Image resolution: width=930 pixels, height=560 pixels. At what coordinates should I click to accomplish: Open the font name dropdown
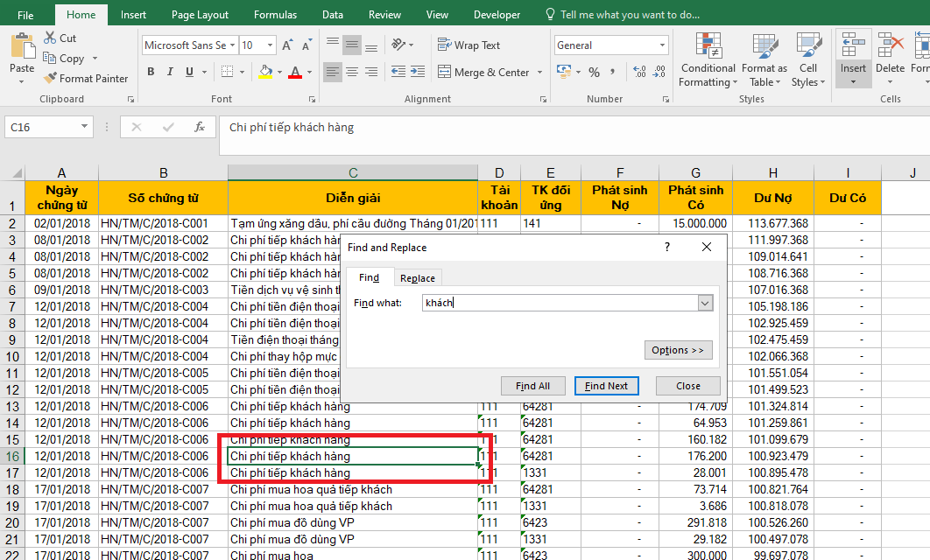click(x=233, y=45)
